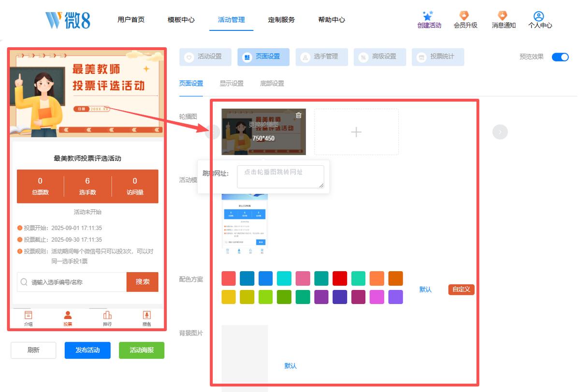Click the 发布活动 button

coord(87,350)
